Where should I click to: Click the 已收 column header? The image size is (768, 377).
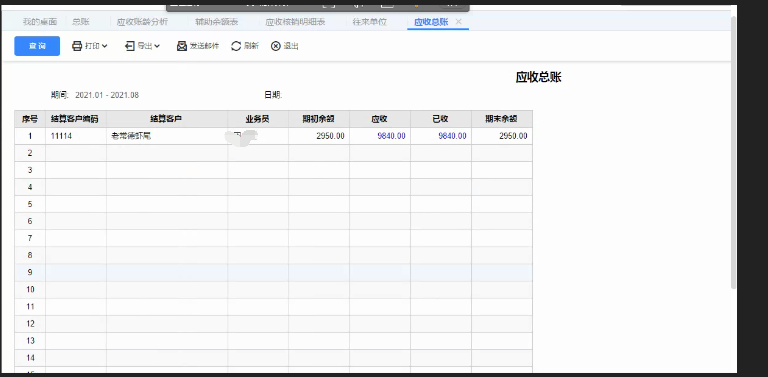point(441,119)
